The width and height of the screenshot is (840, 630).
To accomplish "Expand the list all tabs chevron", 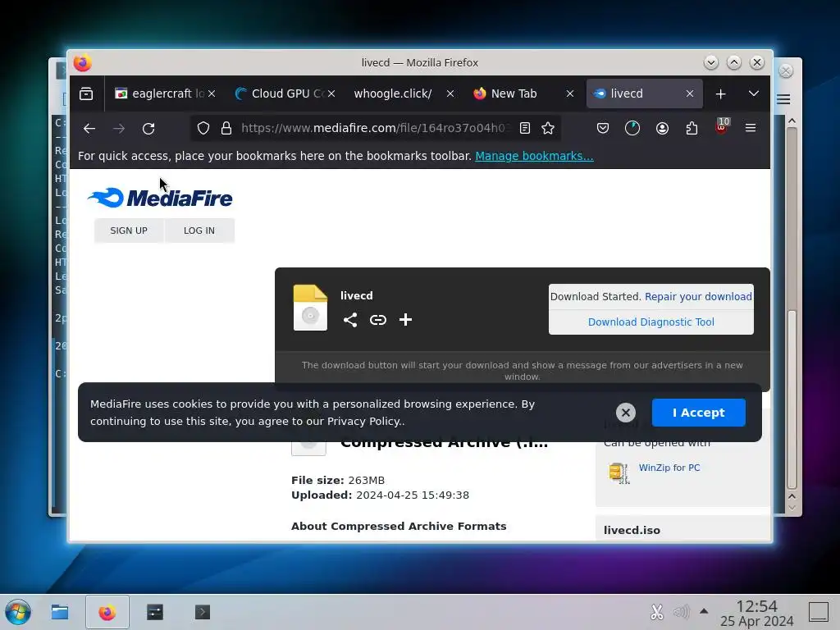I will pyautogui.click(x=754, y=94).
